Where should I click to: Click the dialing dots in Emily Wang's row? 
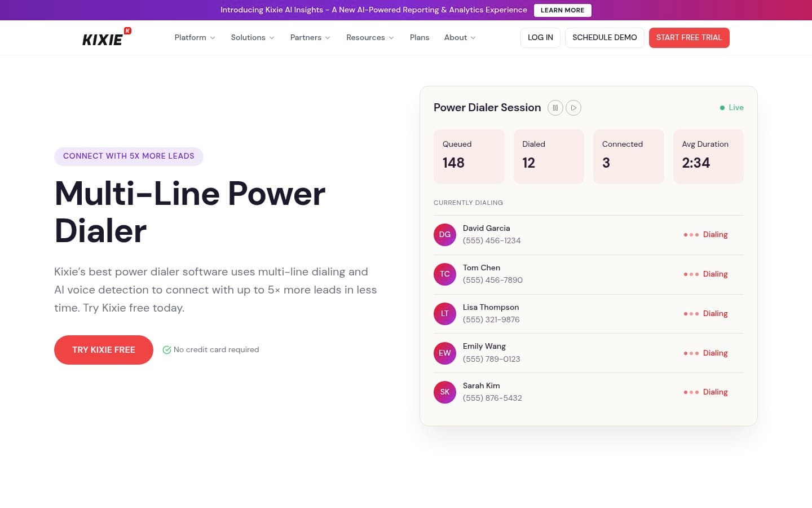tap(691, 353)
